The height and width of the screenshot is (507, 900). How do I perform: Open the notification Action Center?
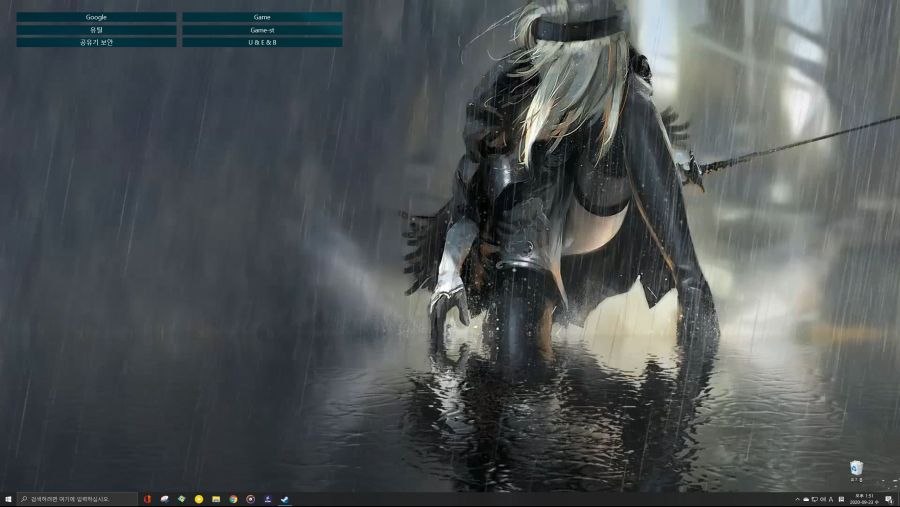889,499
